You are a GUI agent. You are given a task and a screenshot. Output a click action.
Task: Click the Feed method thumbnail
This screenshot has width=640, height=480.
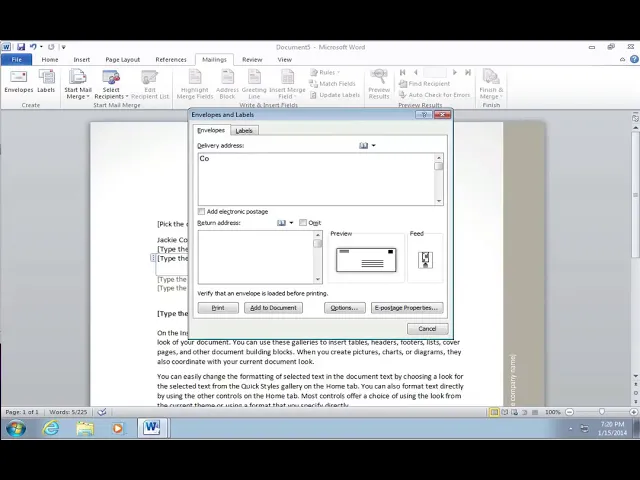point(425,260)
